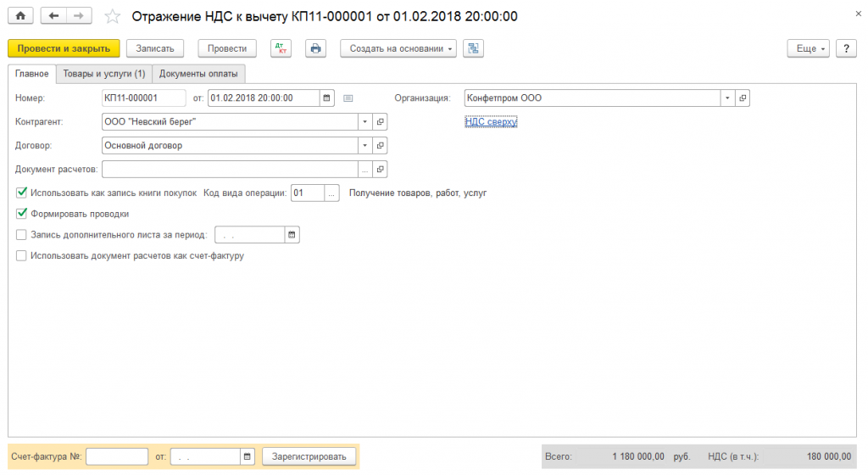The image size is (868, 475).
Task: Open the structure icon right of Создать на основании
Action: click(x=473, y=48)
